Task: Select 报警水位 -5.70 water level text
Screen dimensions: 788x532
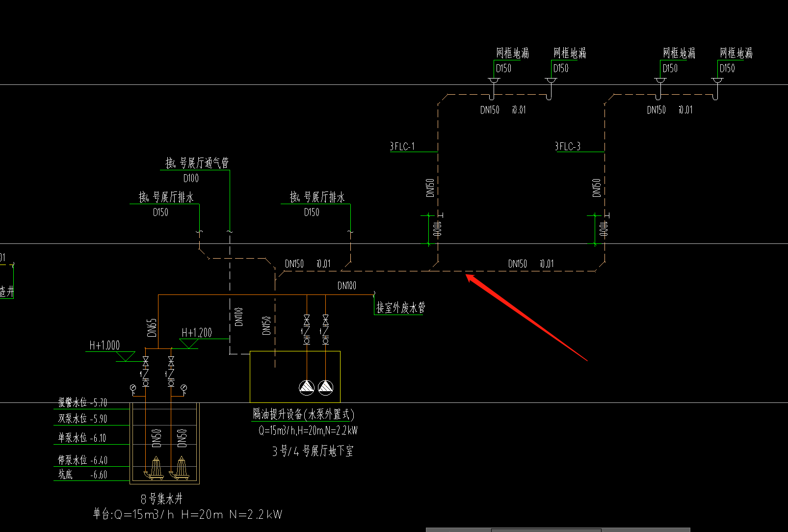Action: coord(82,403)
